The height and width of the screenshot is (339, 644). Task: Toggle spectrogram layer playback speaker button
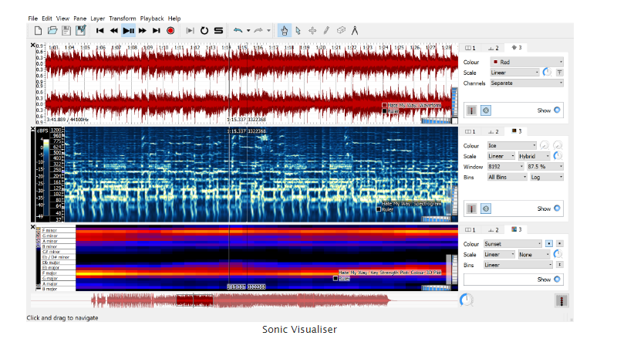click(486, 208)
